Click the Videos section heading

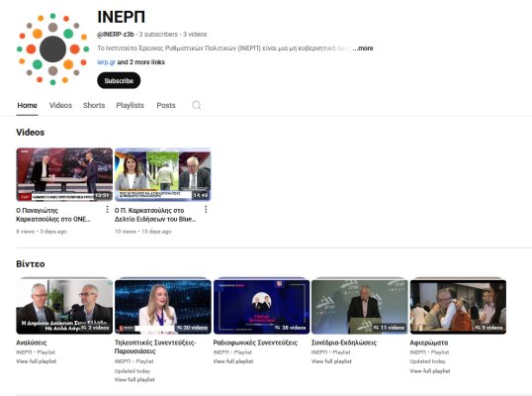pyautogui.click(x=31, y=132)
